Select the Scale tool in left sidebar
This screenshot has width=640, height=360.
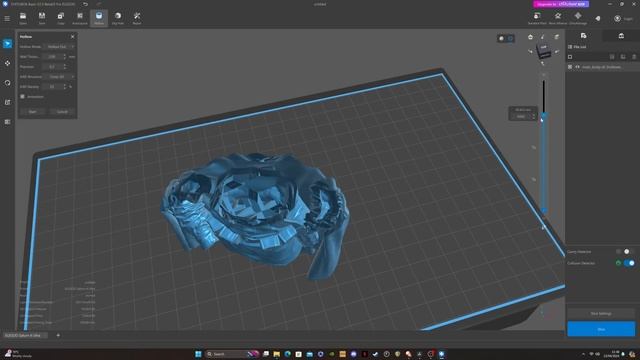point(7,102)
